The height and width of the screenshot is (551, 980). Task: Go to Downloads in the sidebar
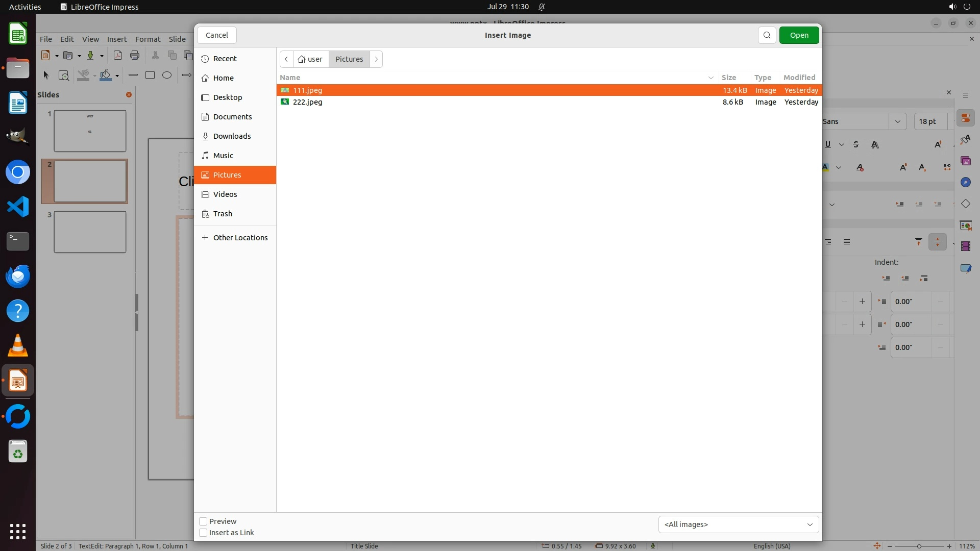point(232,136)
